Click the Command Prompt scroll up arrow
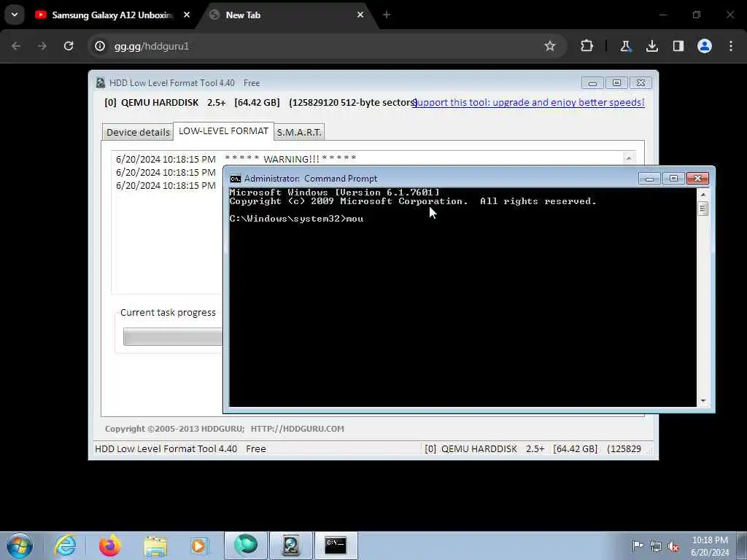This screenshot has height=560, width=747. (x=703, y=194)
